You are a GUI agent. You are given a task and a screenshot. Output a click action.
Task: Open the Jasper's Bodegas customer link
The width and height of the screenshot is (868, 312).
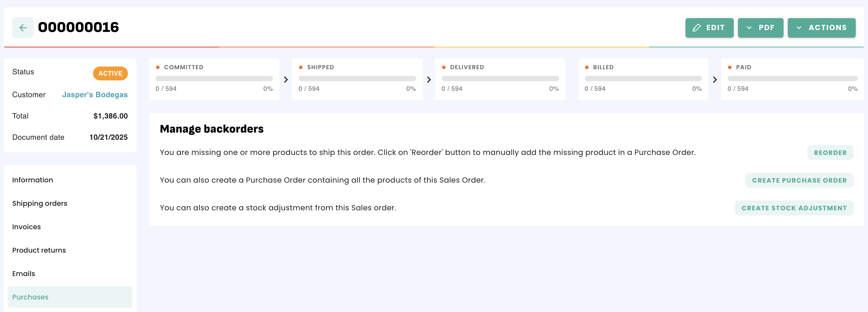pos(95,95)
